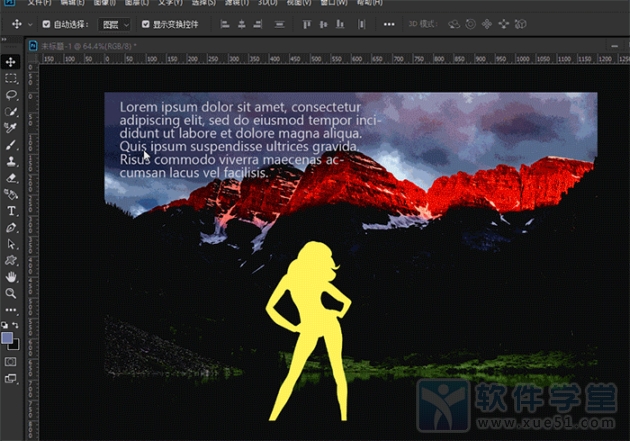The height and width of the screenshot is (441, 630).
Task: Select the Type tool
Action: tap(10, 211)
